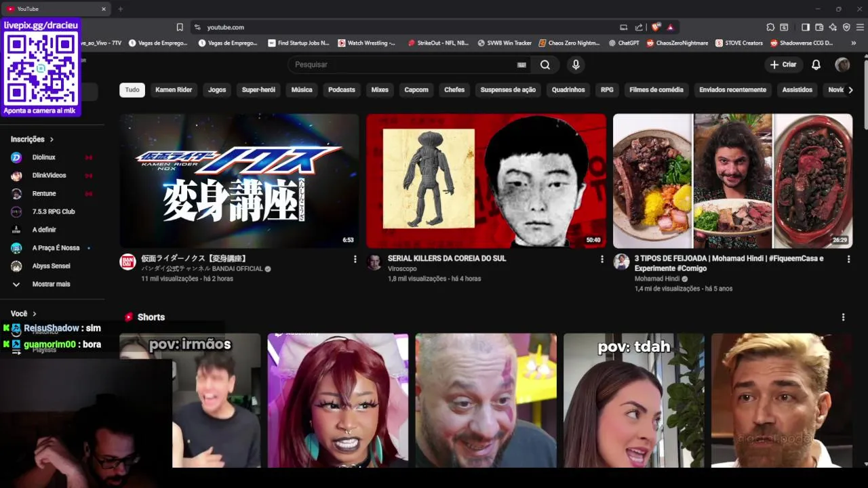
Task: Open the SERIAL KILLERS DA COREIA DO SUL title
Action: click(447, 258)
